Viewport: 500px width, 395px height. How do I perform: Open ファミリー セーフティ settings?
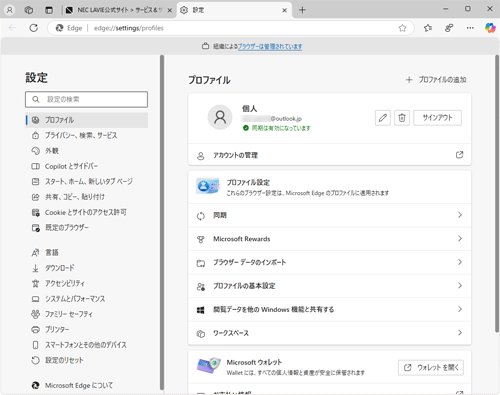87,314
